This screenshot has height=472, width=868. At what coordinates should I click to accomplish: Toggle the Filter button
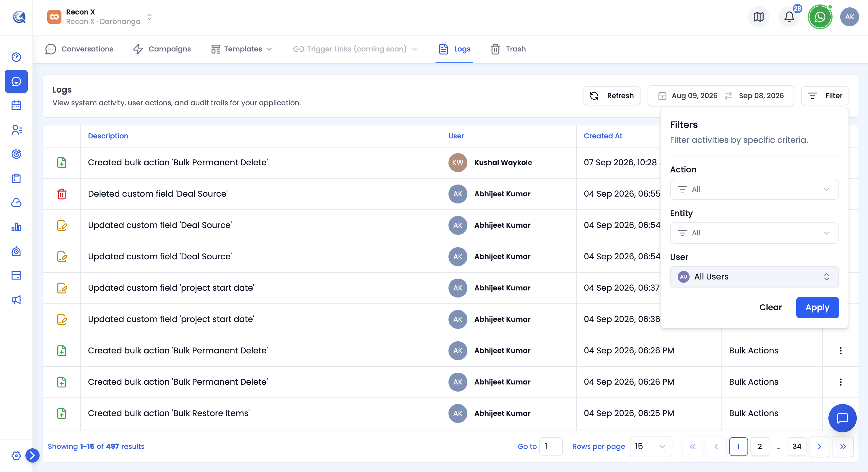(825, 96)
